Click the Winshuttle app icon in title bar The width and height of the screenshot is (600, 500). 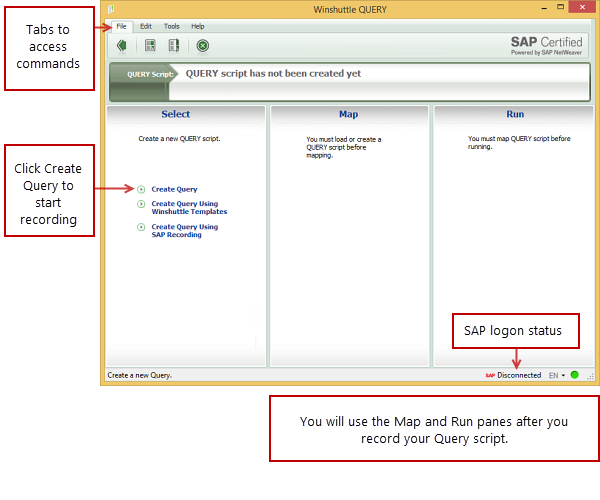coord(111,9)
